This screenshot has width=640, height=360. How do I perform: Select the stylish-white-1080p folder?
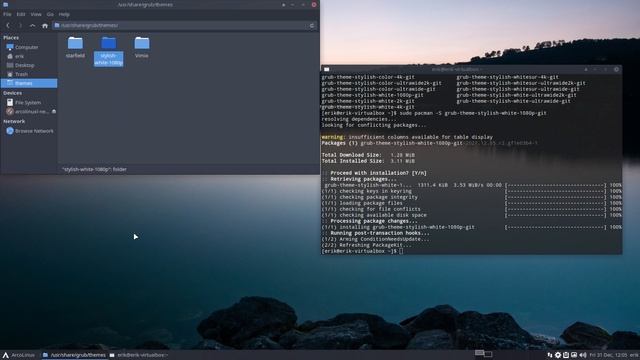109,51
